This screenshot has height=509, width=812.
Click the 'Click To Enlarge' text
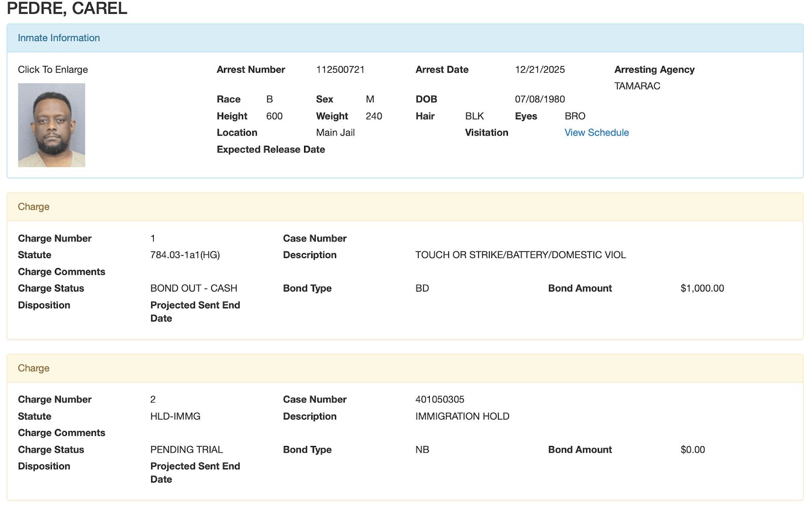pos(53,70)
